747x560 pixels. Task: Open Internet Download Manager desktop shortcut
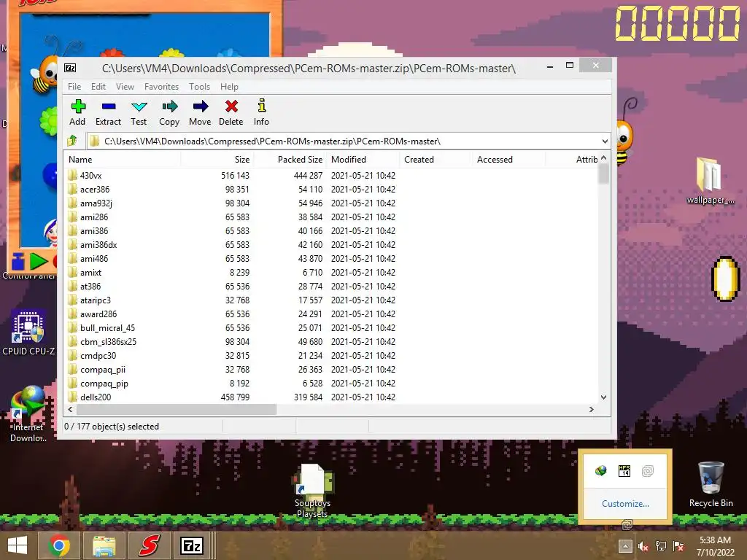point(28,413)
